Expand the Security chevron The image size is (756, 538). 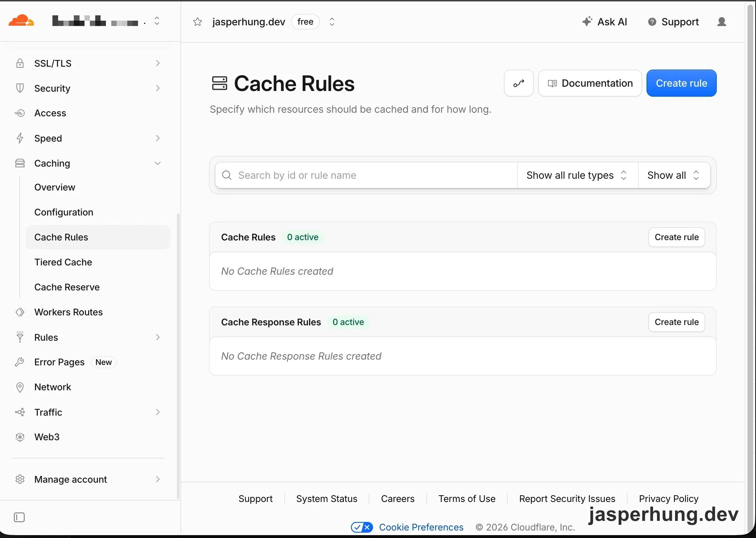tap(158, 88)
